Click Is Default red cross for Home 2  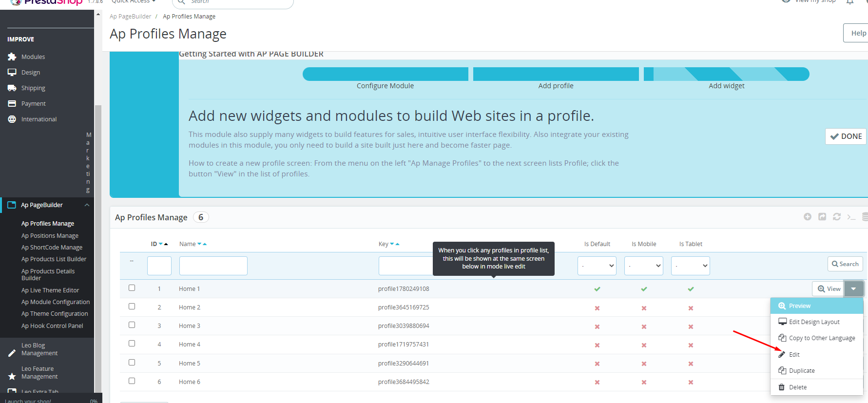[x=597, y=308]
